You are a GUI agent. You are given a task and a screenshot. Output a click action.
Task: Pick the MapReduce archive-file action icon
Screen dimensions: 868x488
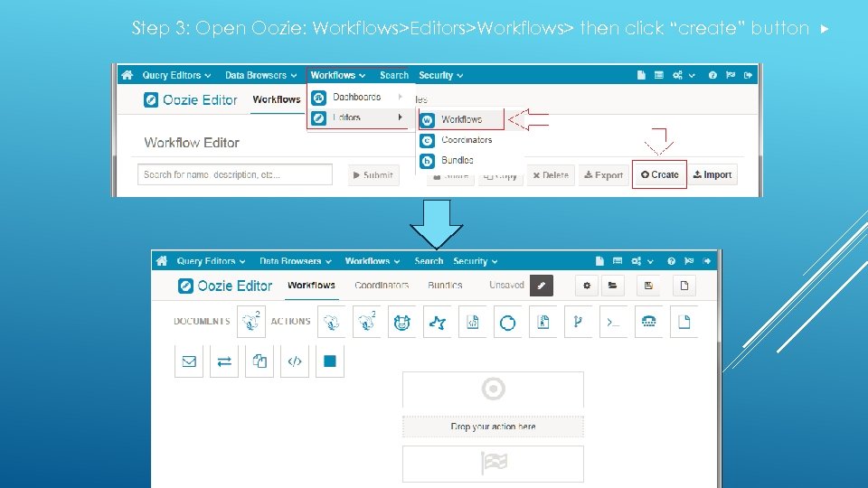click(543, 322)
